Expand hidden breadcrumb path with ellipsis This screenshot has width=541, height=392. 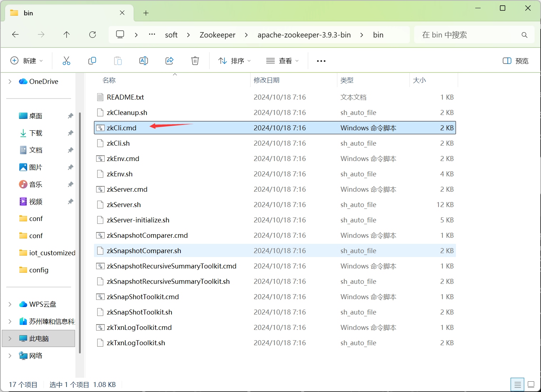click(152, 35)
